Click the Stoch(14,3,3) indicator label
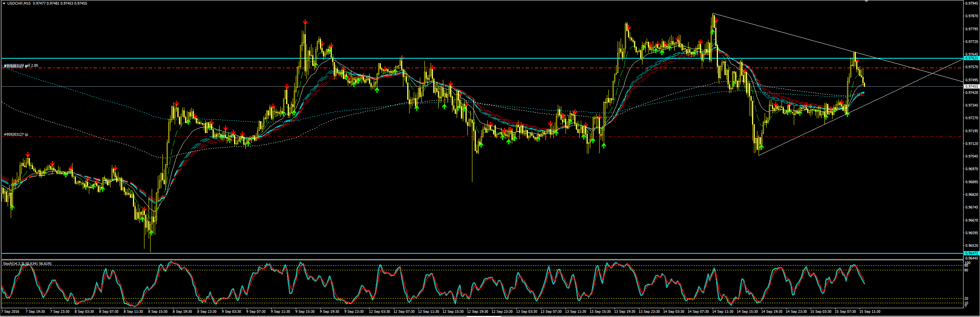Viewport: 980px width, 317px height. (x=14, y=264)
